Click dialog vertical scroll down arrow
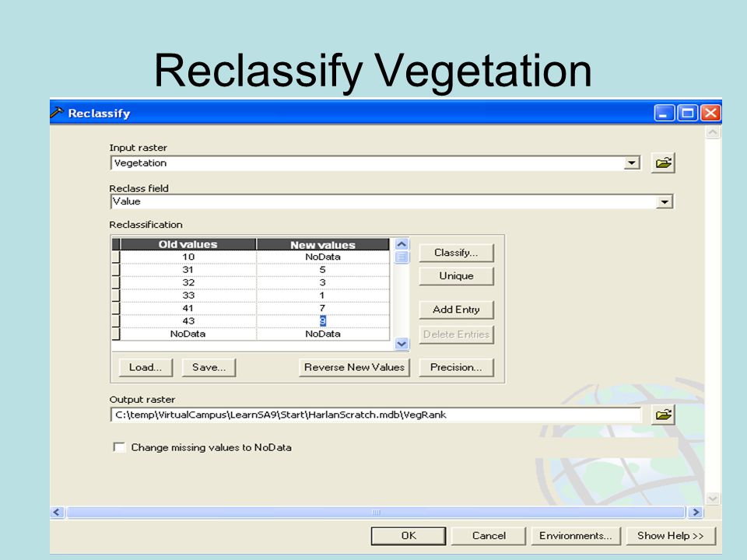Viewport: 747px width, 560px height. coord(713,499)
